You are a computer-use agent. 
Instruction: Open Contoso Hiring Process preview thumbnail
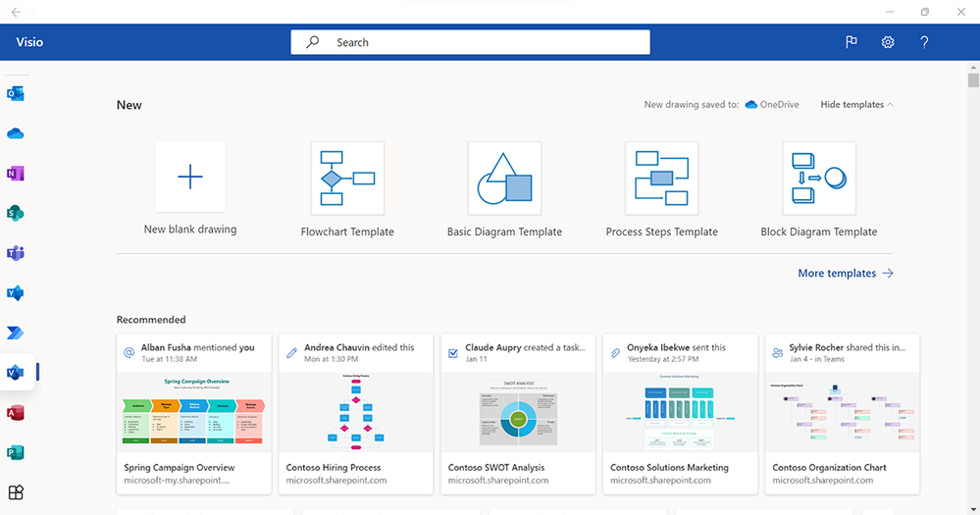coord(356,413)
